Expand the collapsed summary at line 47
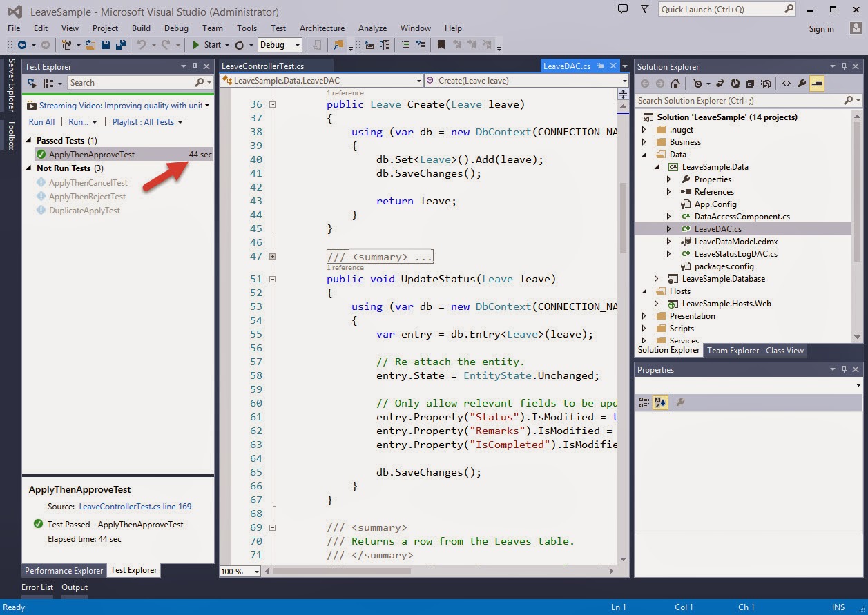Viewport: 868px width, 615px height. (x=272, y=256)
